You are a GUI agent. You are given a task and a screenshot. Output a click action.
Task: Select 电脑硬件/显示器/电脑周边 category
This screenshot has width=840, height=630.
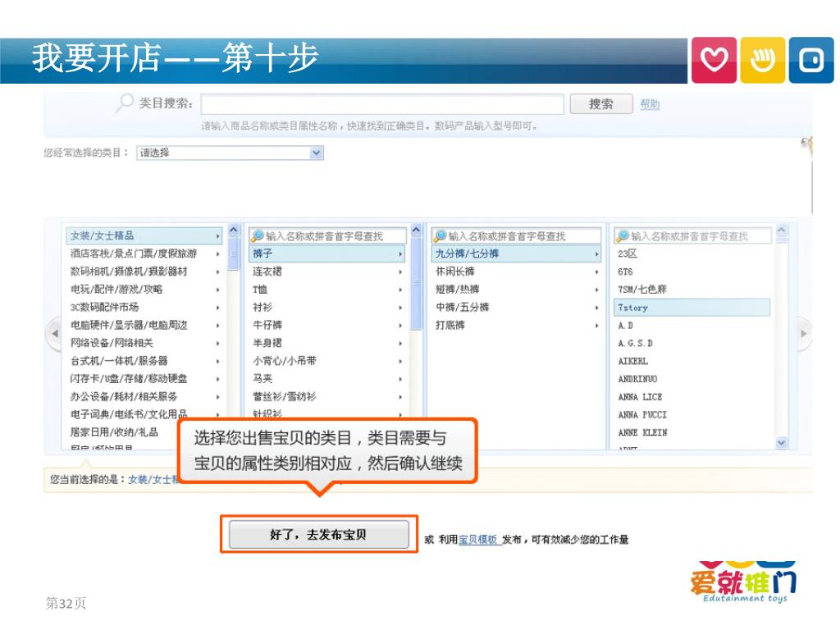(129, 325)
